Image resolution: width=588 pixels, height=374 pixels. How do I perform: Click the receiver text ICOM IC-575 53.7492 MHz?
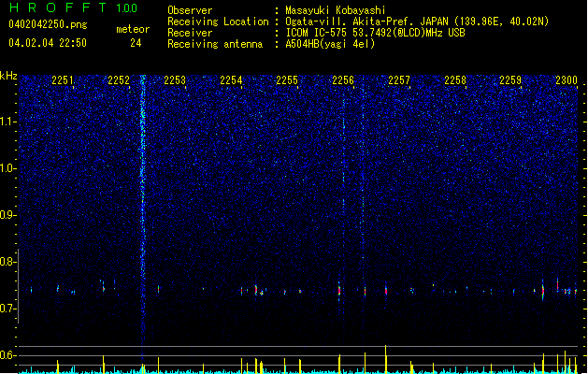[x=375, y=33]
